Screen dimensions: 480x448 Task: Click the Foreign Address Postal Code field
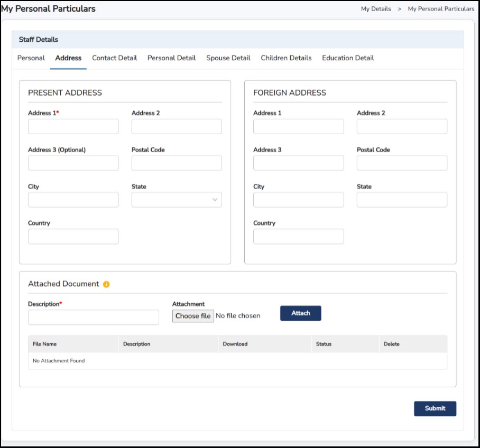tap(402, 163)
